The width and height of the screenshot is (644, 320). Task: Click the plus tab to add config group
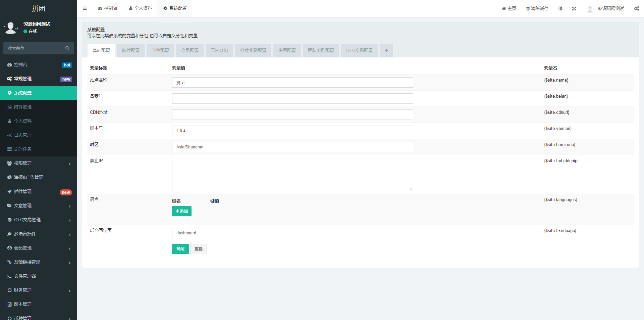pyautogui.click(x=386, y=51)
